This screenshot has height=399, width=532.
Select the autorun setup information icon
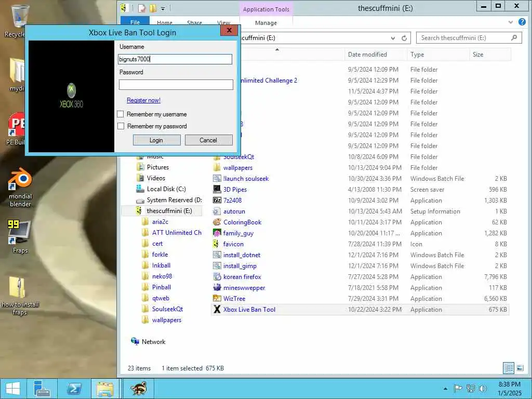point(217,211)
